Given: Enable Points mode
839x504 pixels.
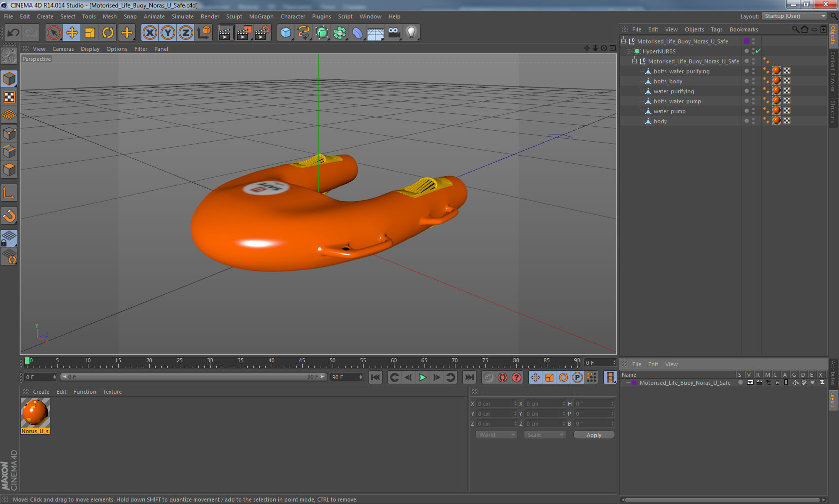Looking at the screenshot, I should click(x=9, y=134).
